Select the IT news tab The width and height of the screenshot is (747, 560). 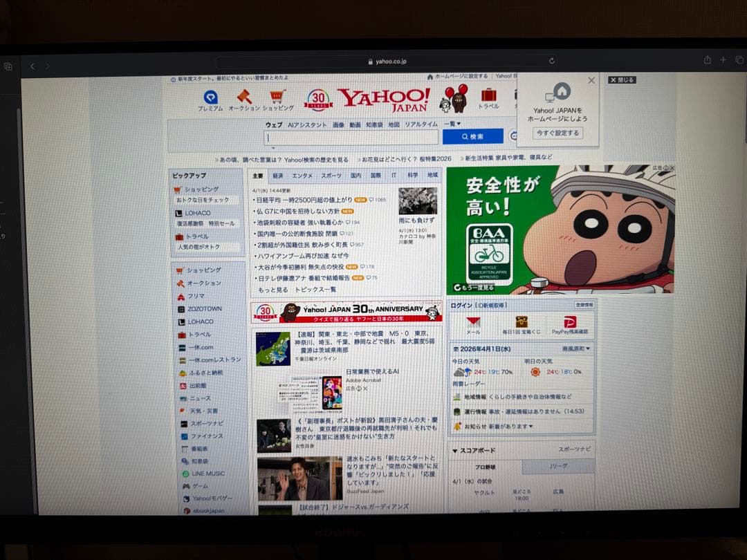tap(394, 176)
